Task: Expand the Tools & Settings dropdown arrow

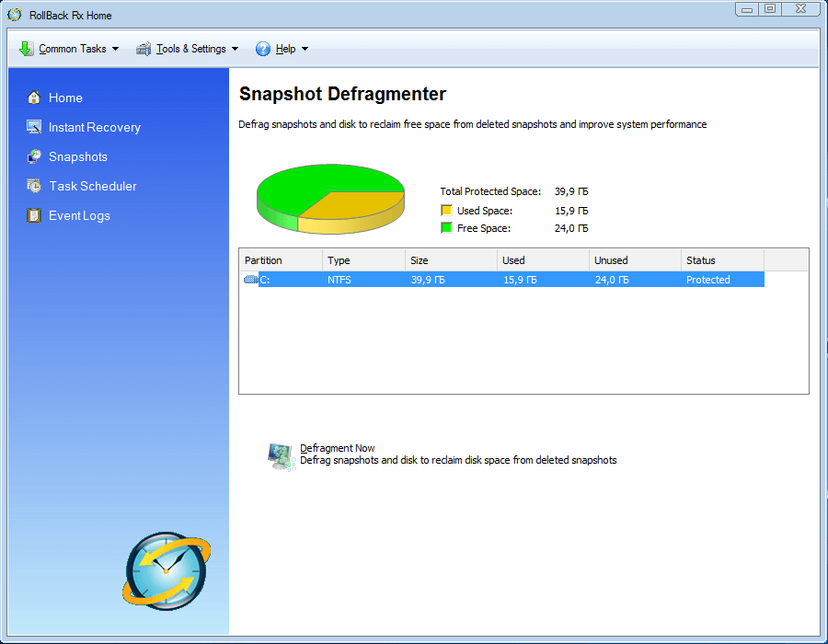Action: point(235,49)
